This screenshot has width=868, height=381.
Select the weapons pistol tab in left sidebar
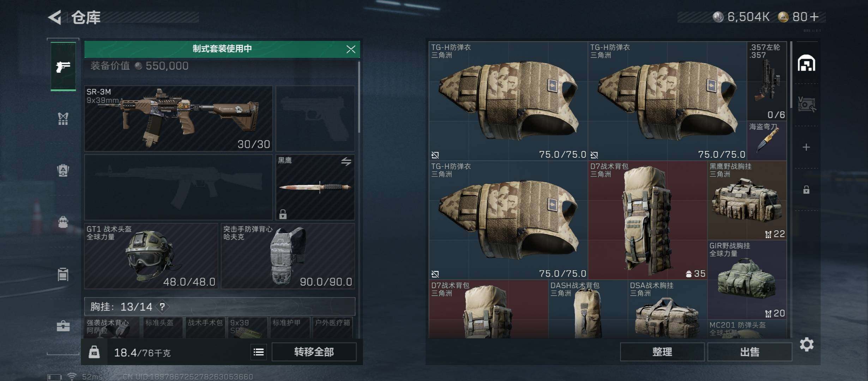[63, 66]
